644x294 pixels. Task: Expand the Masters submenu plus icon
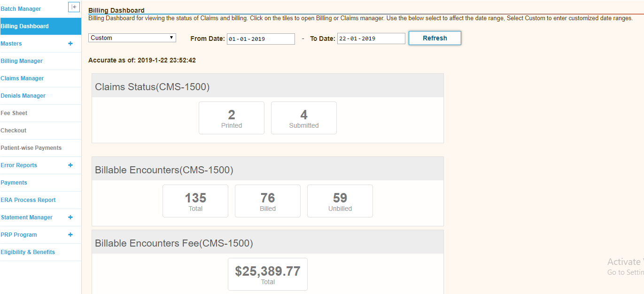coord(70,44)
